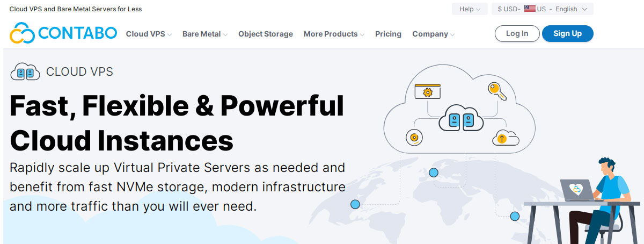Click the Cloud VPS servers icon beside heading

25,71
